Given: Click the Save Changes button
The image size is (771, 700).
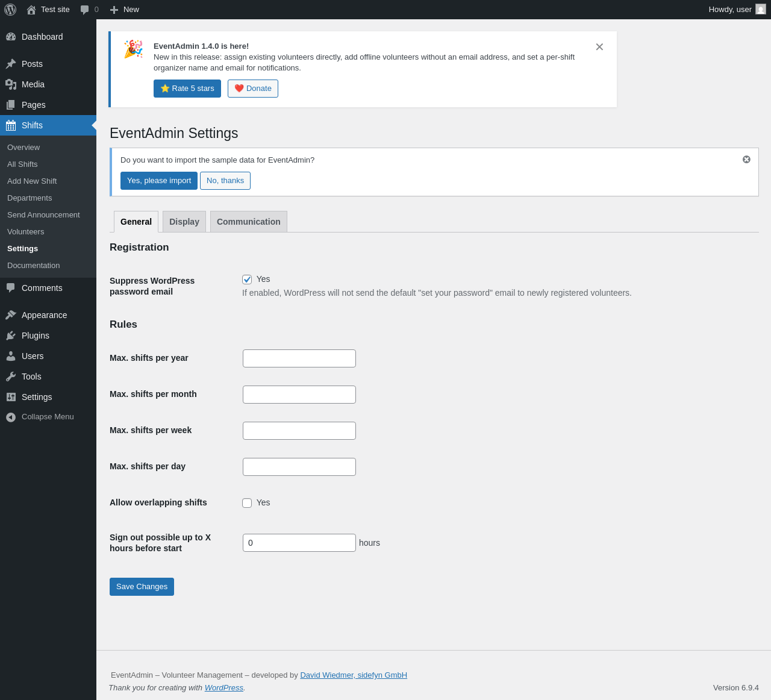Looking at the screenshot, I should coord(142,587).
